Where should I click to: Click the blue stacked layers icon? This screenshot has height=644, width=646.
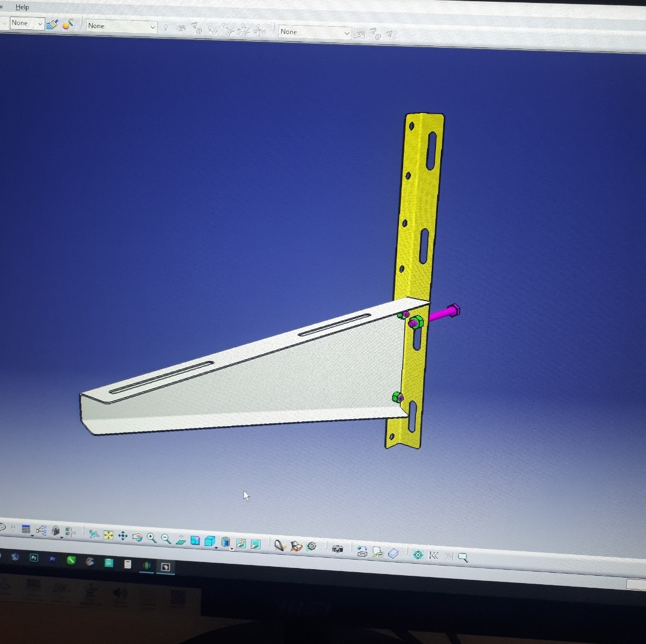point(393,554)
